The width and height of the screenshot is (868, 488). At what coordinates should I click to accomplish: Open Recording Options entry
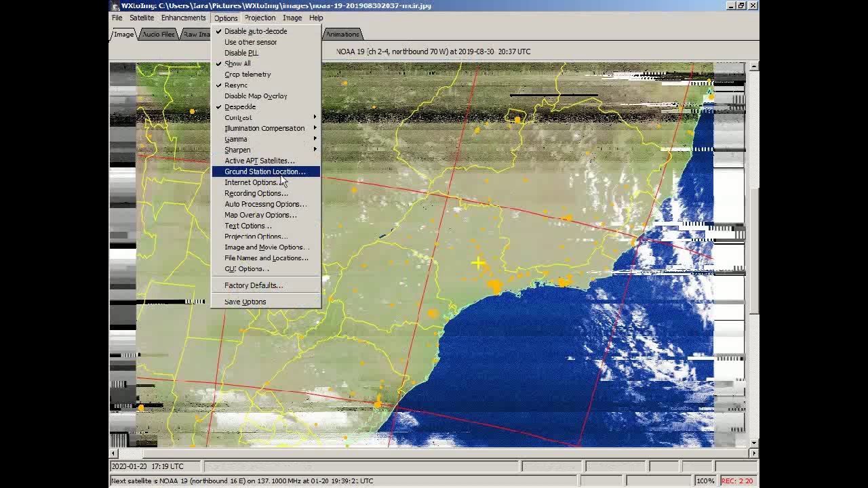pos(266,193)
